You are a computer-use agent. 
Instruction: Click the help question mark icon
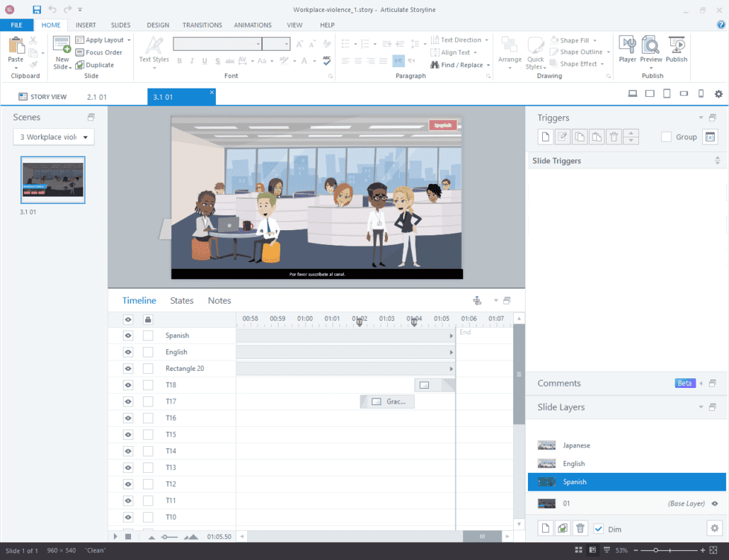point(721,25)
